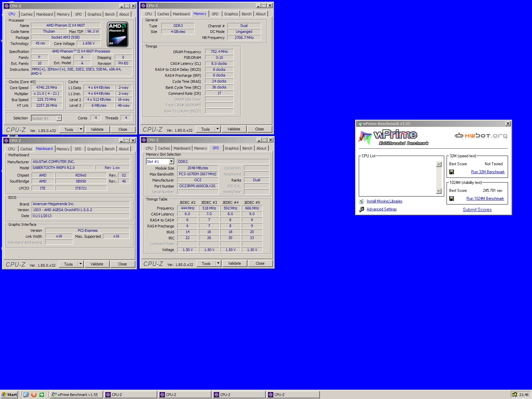This screenshot has height=399, width=532.
Task: Click the Name field AMD Phenom II X4 960T
Action: tap(66, 25)
